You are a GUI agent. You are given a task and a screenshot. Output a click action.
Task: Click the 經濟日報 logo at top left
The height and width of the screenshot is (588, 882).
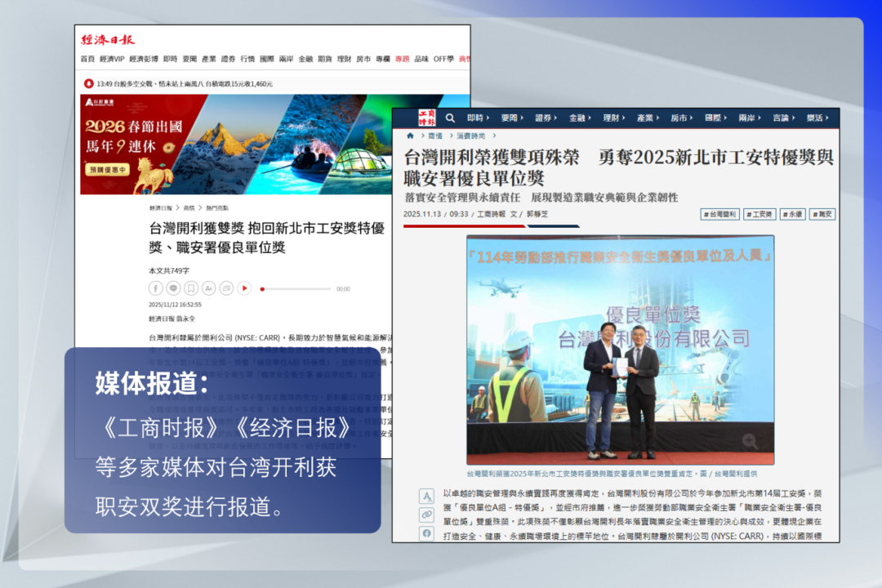click(x=108, y=39)
